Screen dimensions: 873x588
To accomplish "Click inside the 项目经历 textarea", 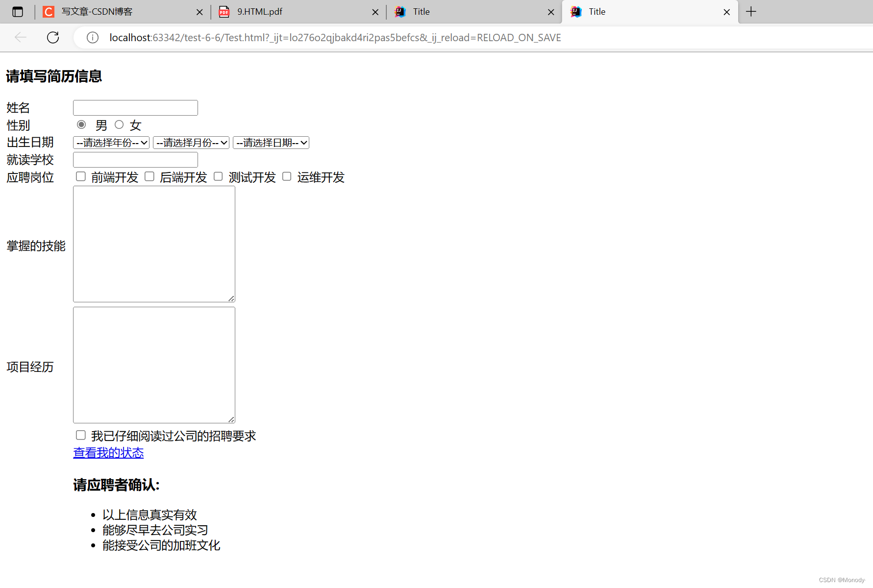I will [x=154, y=365].
